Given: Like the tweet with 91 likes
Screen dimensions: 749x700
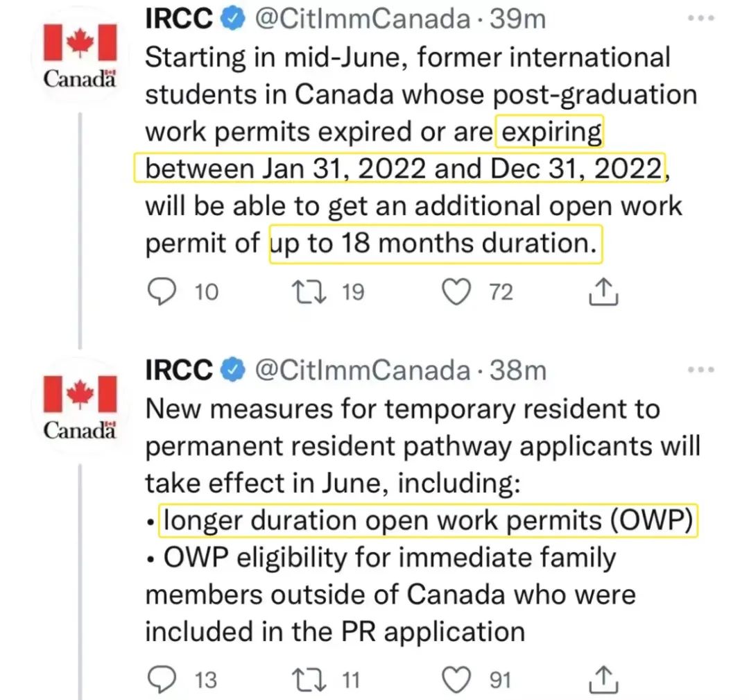Looking at the screenshot, I should (x=456, y=678).
